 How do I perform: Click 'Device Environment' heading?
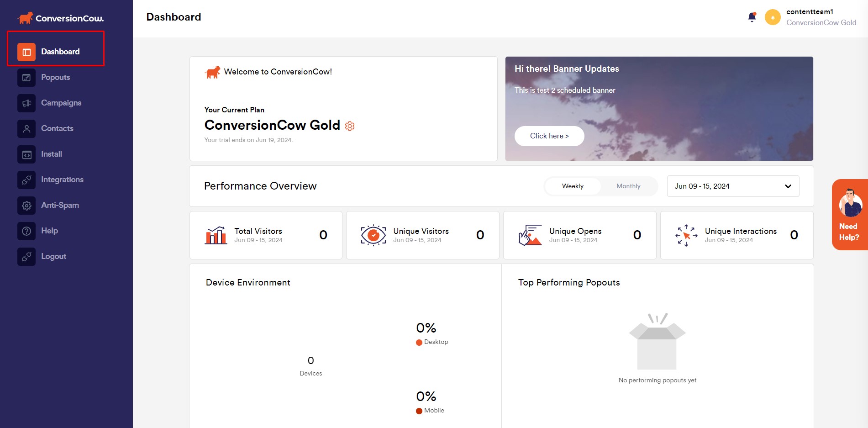[248, 283]
